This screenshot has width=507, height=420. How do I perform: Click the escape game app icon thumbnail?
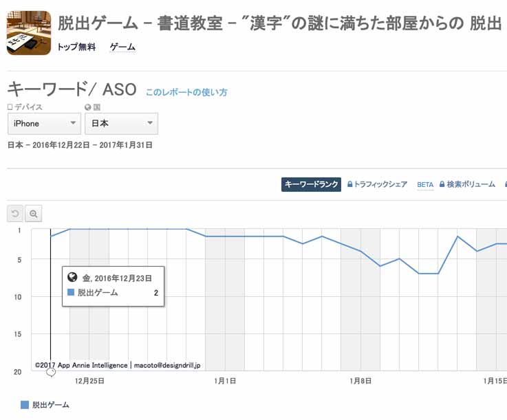29,32
